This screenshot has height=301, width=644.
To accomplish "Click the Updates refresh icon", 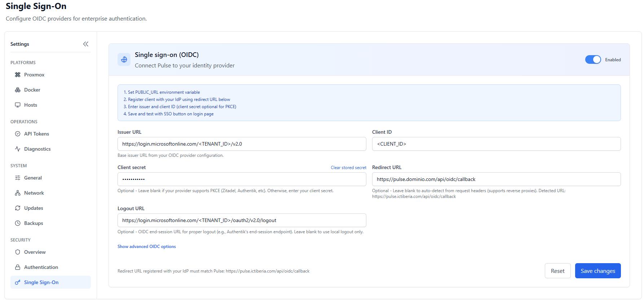I will 18,208.
